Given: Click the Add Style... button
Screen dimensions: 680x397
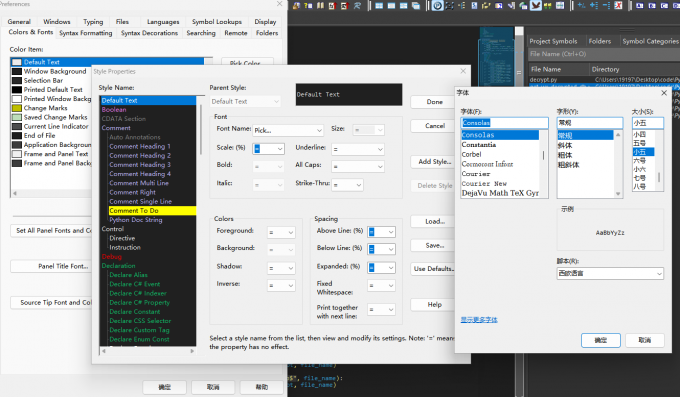Looking at the screenshot, I should [x=434, y=161].
